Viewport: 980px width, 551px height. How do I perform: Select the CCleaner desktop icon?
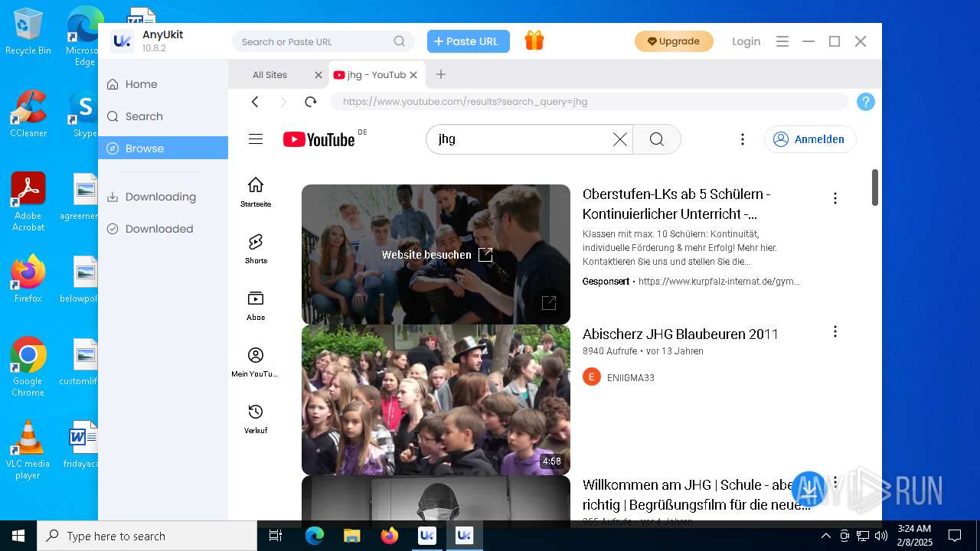[x=28, y=113]
